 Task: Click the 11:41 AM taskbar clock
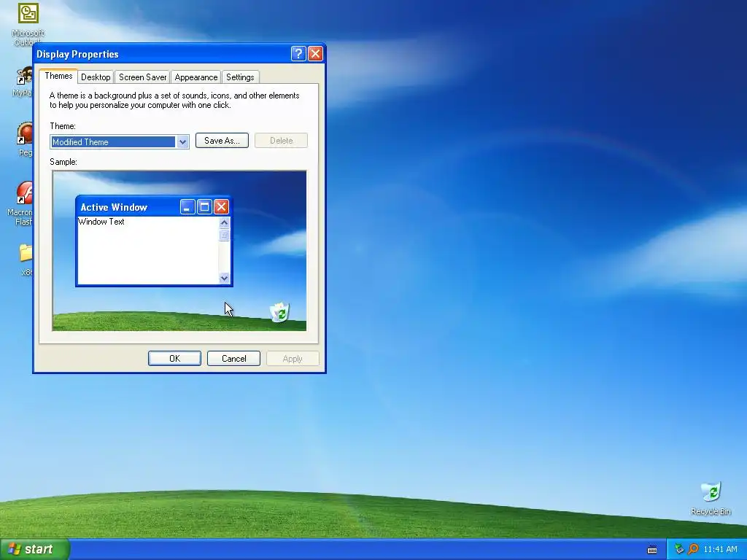tap(720, 550)
